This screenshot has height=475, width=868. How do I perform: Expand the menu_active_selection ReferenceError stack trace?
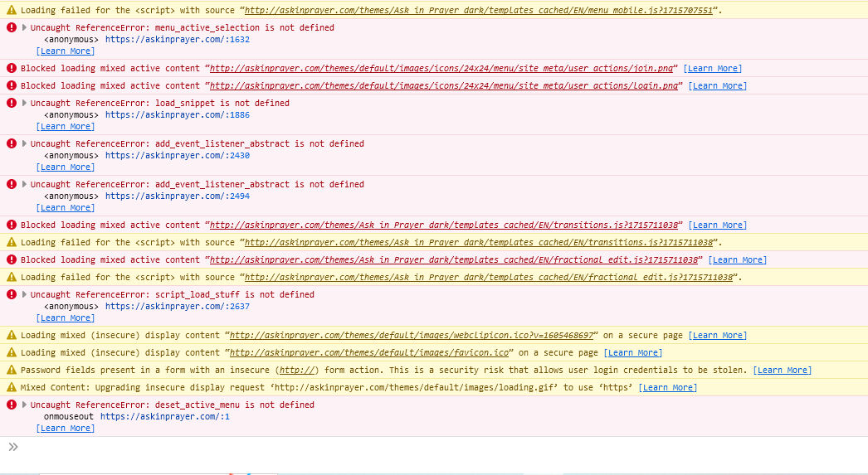(x=24, y=27)
